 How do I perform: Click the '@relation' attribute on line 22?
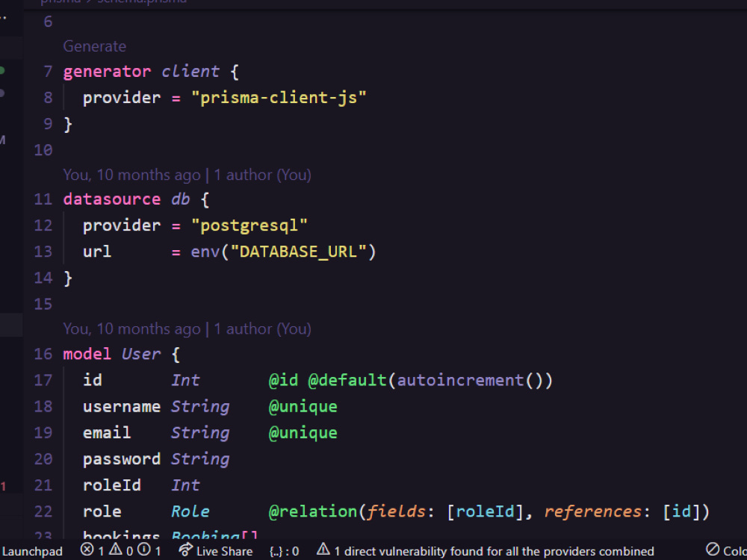[312, 511]
